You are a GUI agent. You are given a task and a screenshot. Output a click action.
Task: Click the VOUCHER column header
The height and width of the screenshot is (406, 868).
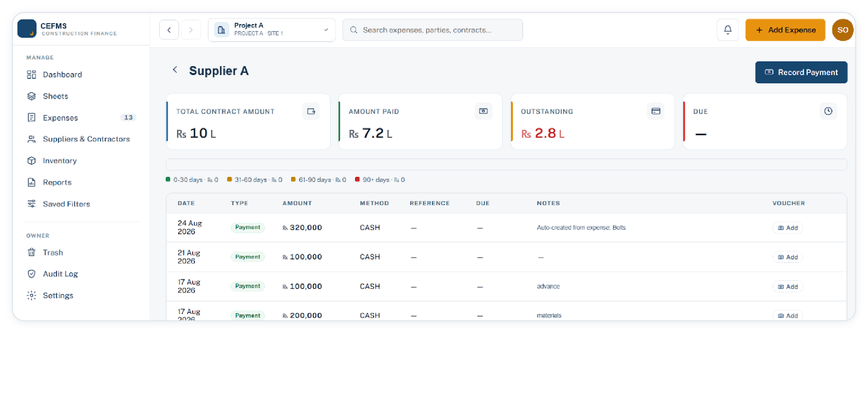789,203
